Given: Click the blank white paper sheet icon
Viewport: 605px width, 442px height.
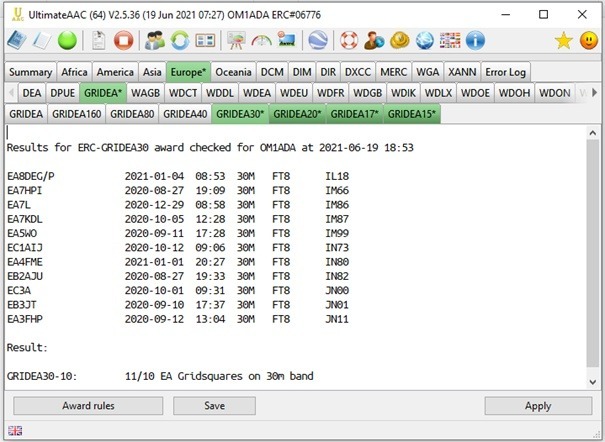Looking at the screenshot, I should pyautogui.click(x=41, y=40).
